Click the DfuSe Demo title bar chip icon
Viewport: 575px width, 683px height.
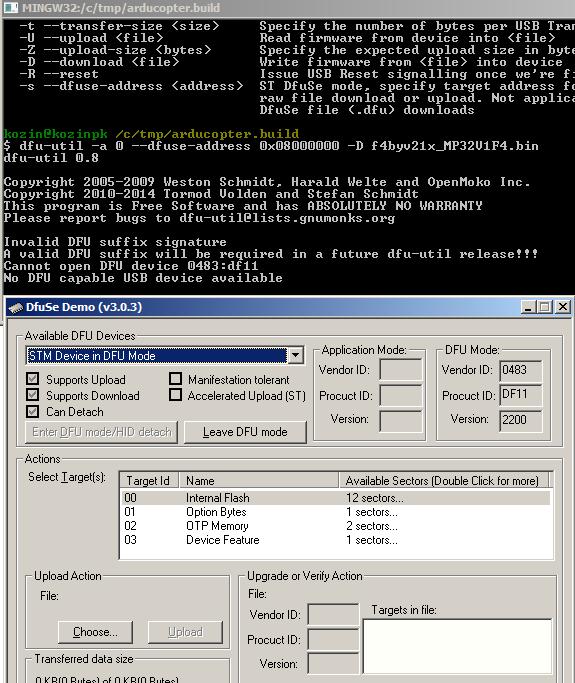(x=16, y=308)
